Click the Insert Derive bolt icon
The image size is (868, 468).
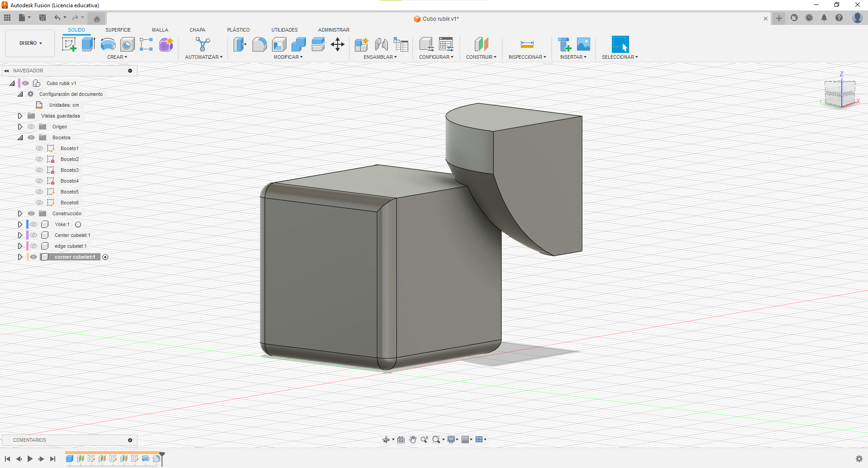pyautogui.click(x=564, y=44)
